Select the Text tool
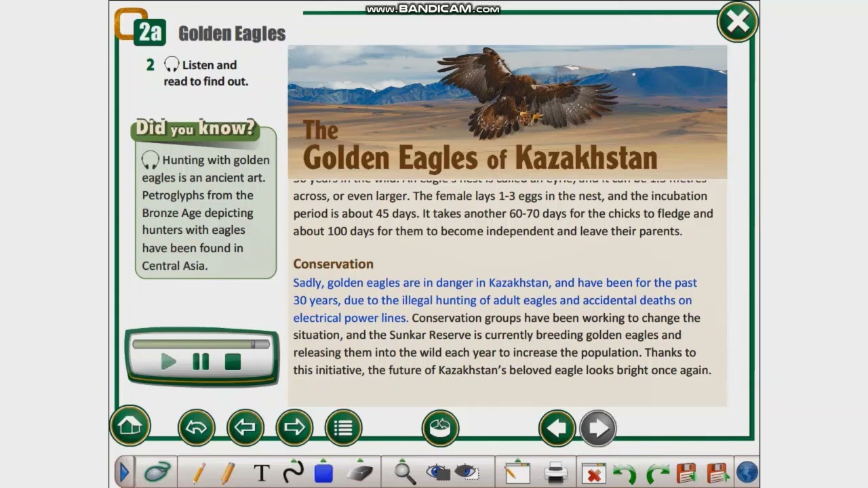Viewport: 868px width, 488px height. point(262,472)
